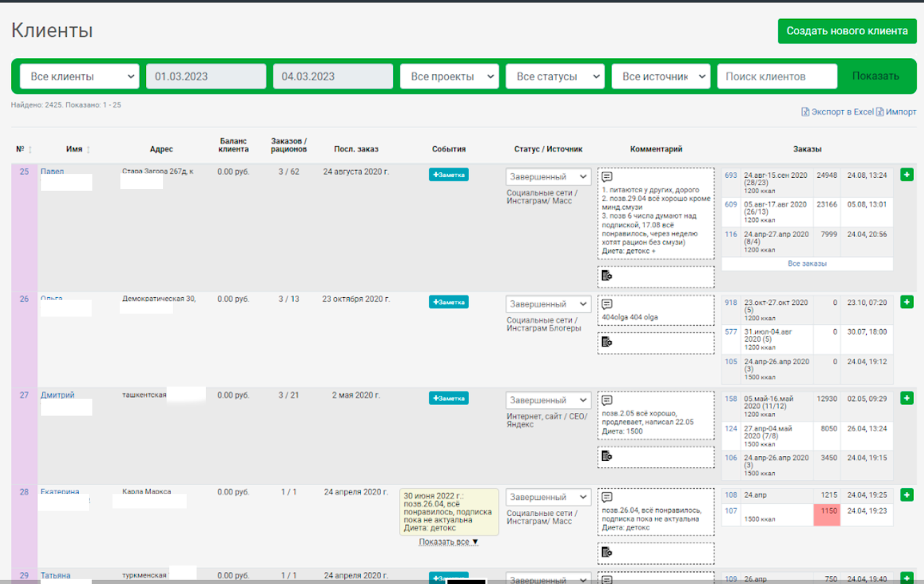Open comment icon in Дмитрий's row
This screenshot has width=924, height=584.
[607, 400]
